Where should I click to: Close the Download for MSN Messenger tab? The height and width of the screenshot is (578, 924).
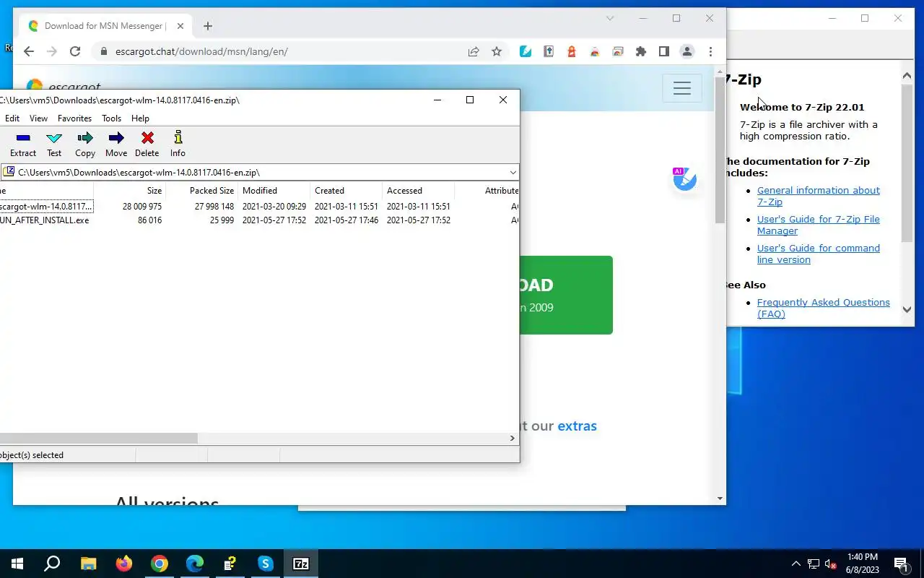click(x=180, y=26)
